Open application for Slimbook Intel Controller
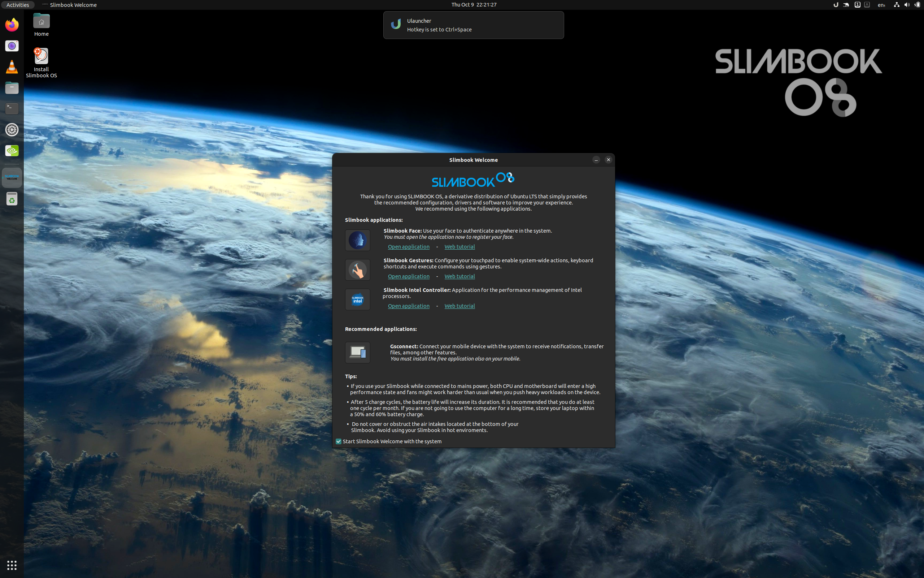 coord(409,306)
